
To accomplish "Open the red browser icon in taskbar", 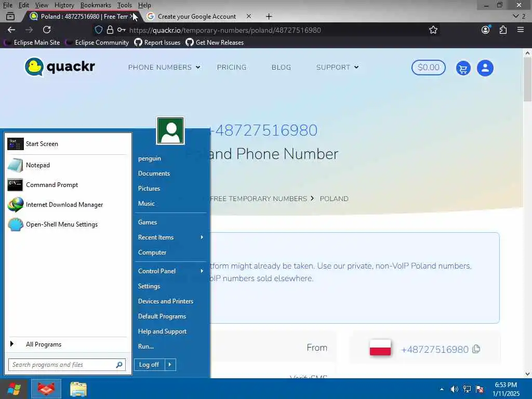I will click(x=46, y=389).
